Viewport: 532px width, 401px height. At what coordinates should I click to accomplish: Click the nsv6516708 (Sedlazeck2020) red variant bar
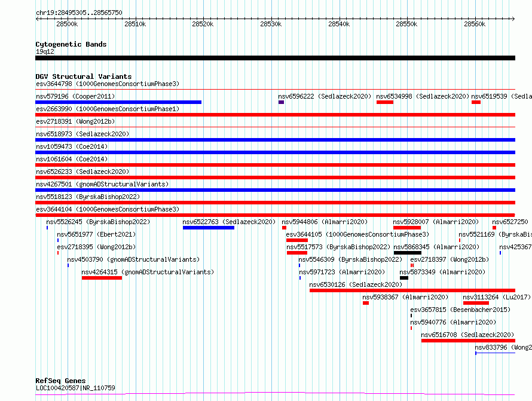click(468, 341)
